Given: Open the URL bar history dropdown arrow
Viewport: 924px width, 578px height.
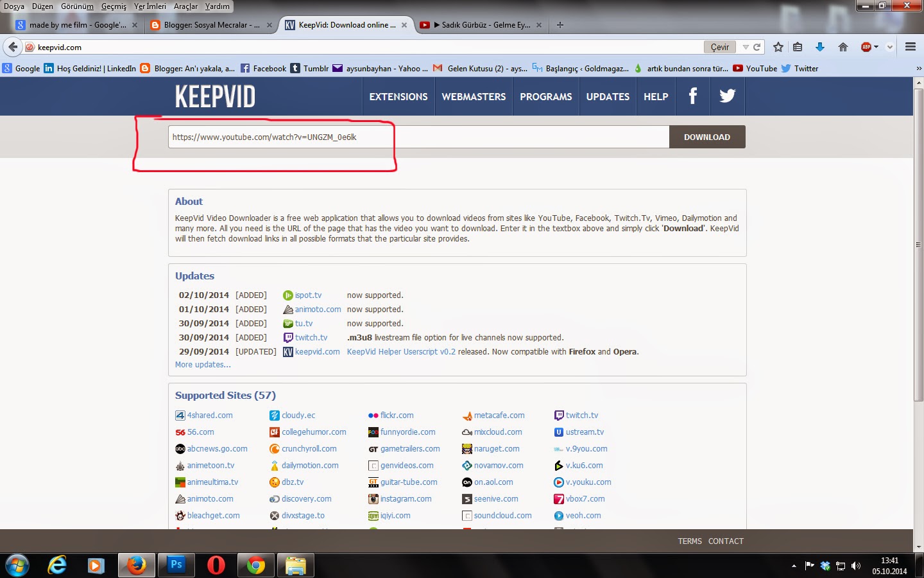Looking at the screenshot, I should [x=746, y=47].
